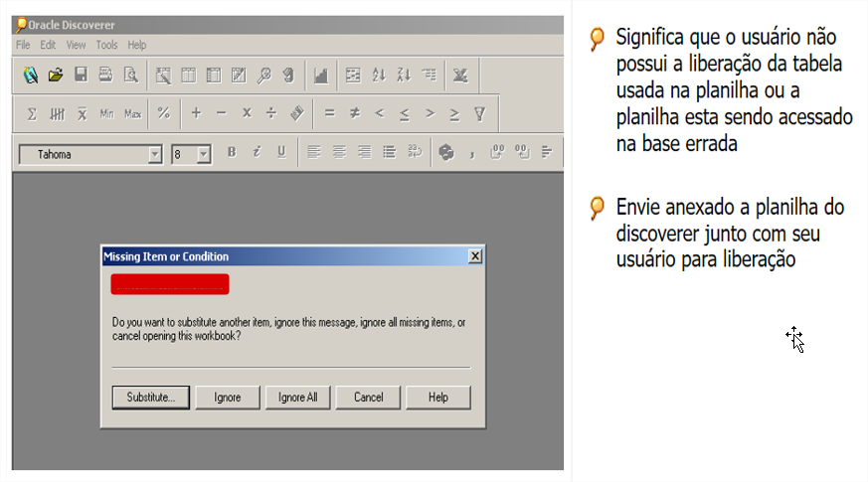This screenshot has width=868, height=482.
Task: Align text right
Action: coord(364,152)
